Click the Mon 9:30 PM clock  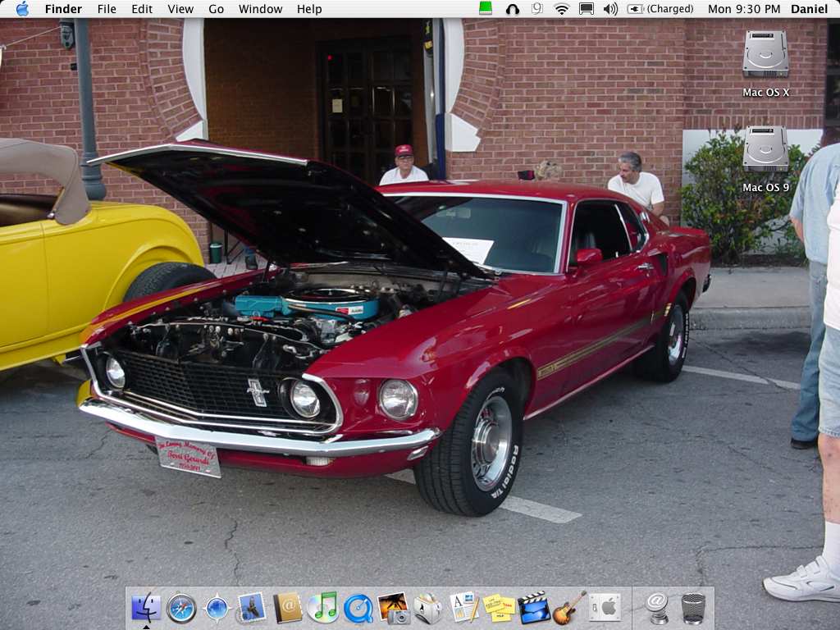coord(744,9)
